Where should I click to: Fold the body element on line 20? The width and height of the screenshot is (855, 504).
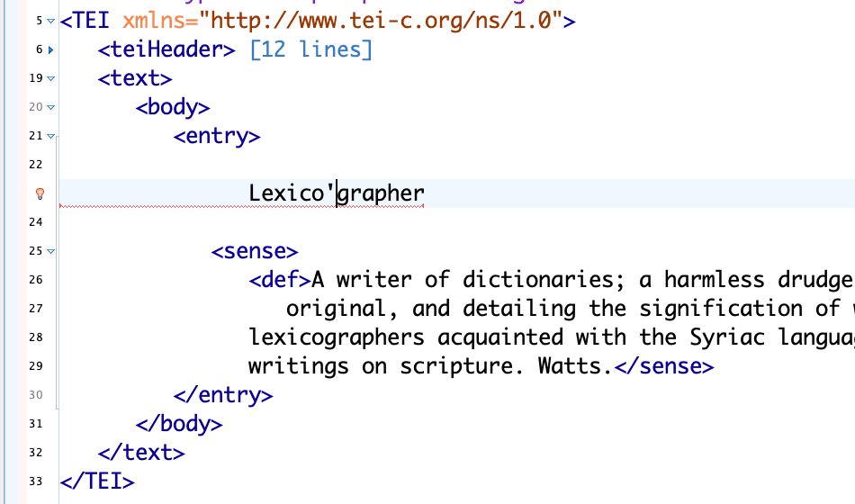click(x=51, y=107)
